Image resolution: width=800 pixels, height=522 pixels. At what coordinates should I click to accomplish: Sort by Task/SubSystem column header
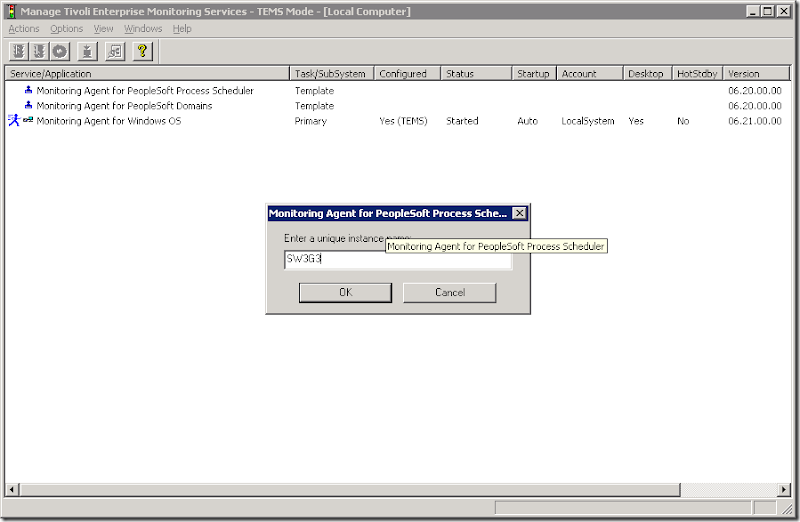pyautogui.click(x=332, y=73)
